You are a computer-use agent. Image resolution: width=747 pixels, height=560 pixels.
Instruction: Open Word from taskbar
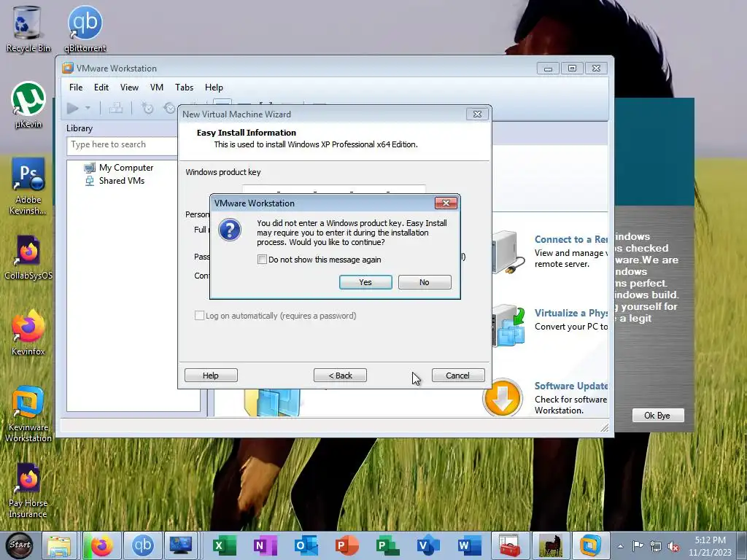coord(469,545)
